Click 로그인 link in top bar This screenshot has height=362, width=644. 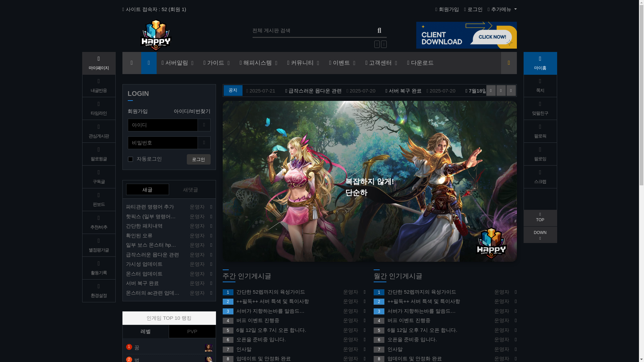click(x=473, y=9)
